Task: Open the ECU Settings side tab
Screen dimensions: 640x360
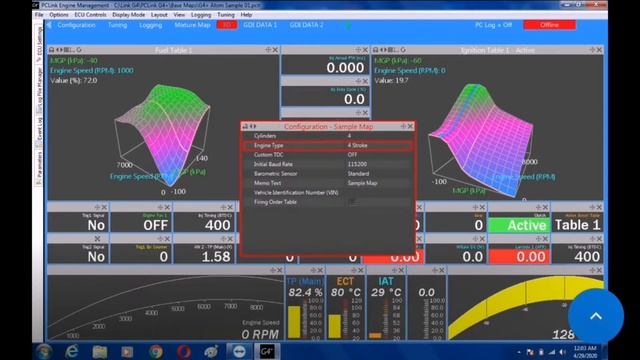Action: [x=39, y=44]
